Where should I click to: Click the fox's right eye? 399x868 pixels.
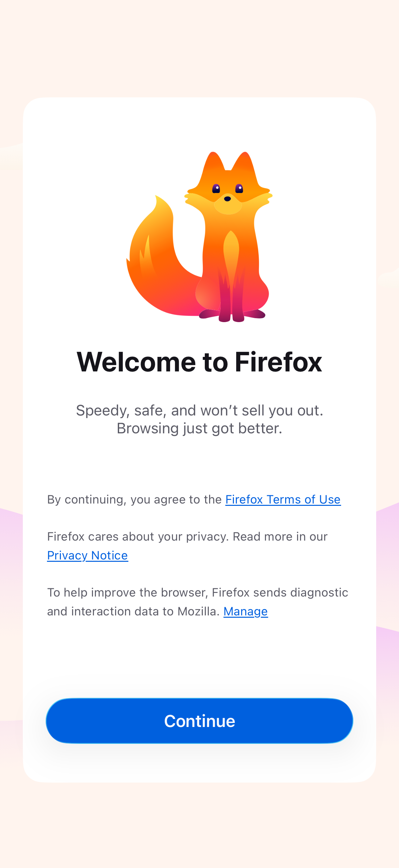(x=239, y=188)
